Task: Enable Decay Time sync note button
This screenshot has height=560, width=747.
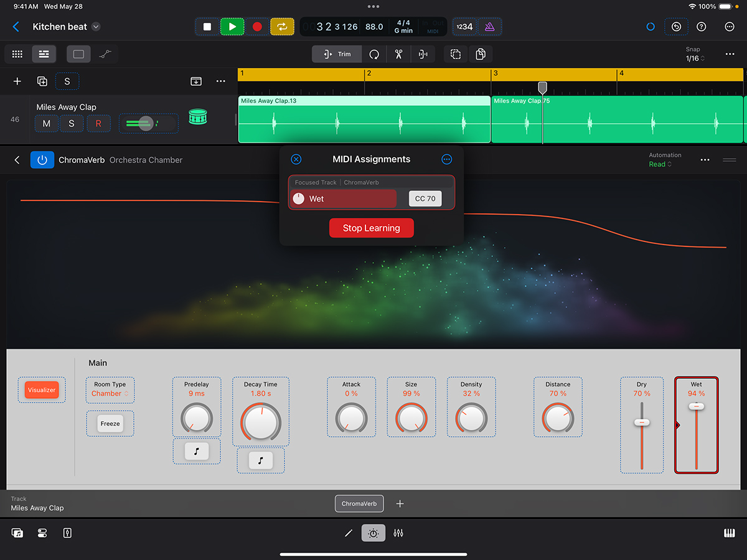Action: tap(261, 460)
